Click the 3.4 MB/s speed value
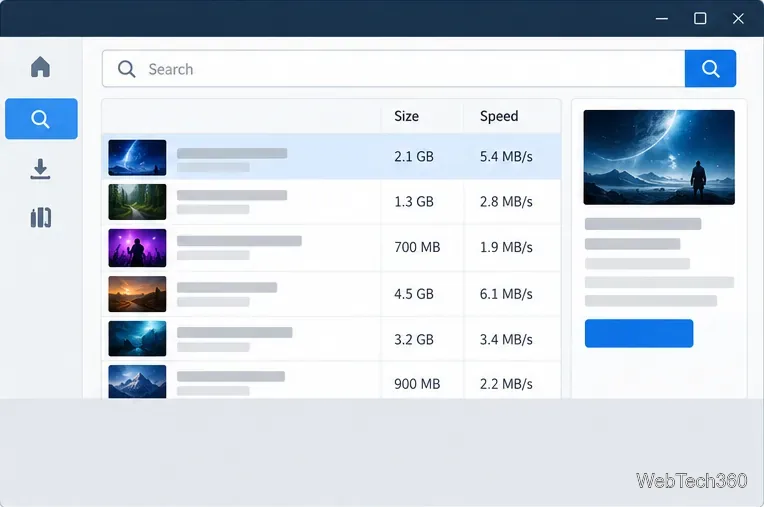 tap(506, 339)
